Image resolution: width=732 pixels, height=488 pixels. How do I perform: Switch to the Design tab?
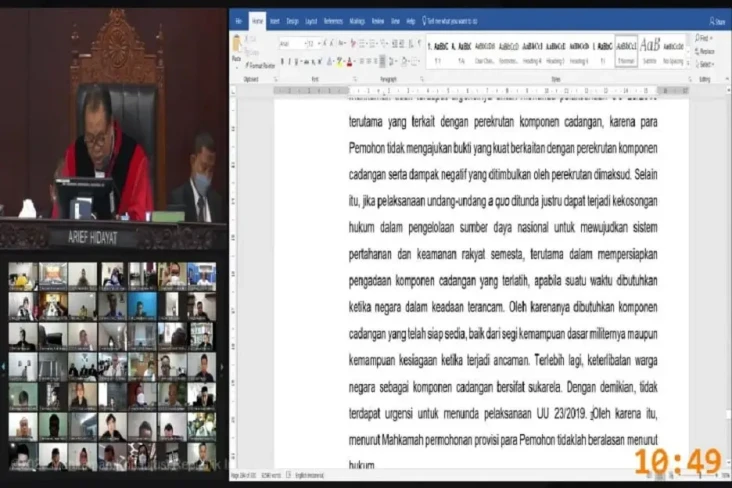[292, 21]
